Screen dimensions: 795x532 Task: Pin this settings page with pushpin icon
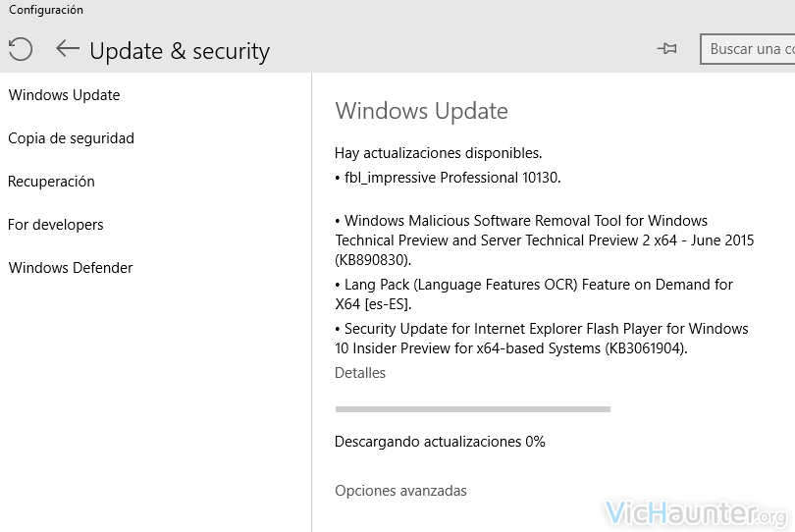coord(666,49)
